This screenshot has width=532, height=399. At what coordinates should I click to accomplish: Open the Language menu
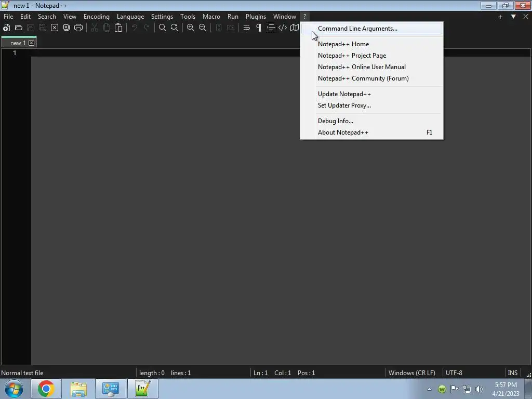[130, 17]
